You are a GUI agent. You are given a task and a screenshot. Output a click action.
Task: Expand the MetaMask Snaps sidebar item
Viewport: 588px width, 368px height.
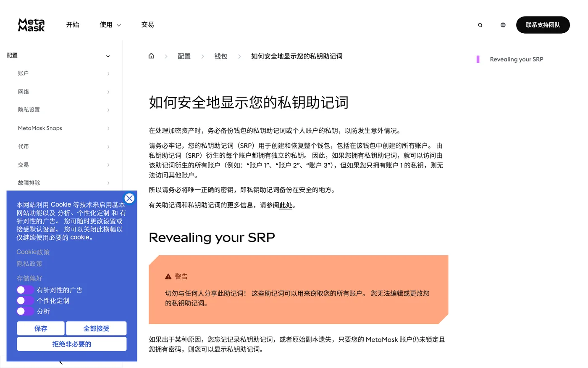(x=63, y=128)
